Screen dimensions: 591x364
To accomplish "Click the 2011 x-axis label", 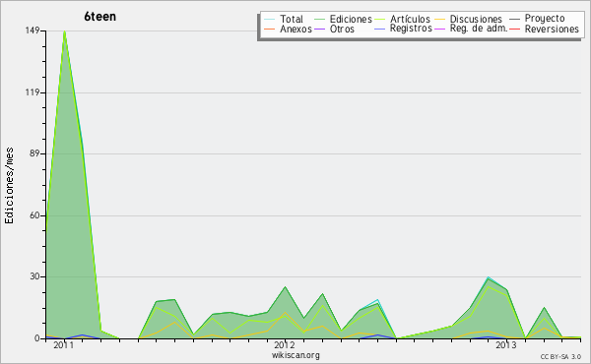I will 64,344.
